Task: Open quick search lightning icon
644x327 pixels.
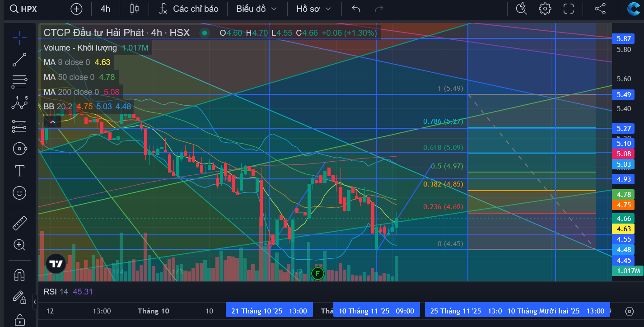Action: pyautogui.click(x=521, y=9)
